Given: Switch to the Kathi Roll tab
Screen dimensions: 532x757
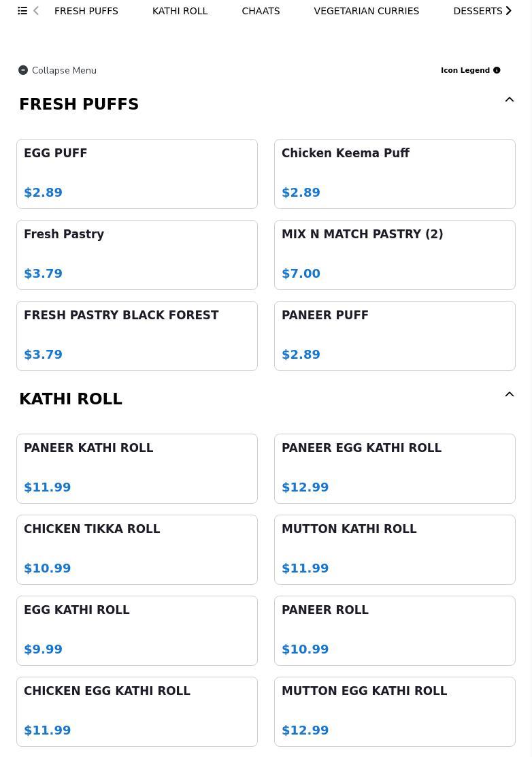Looking at the screenshot, I should point(180,11).
